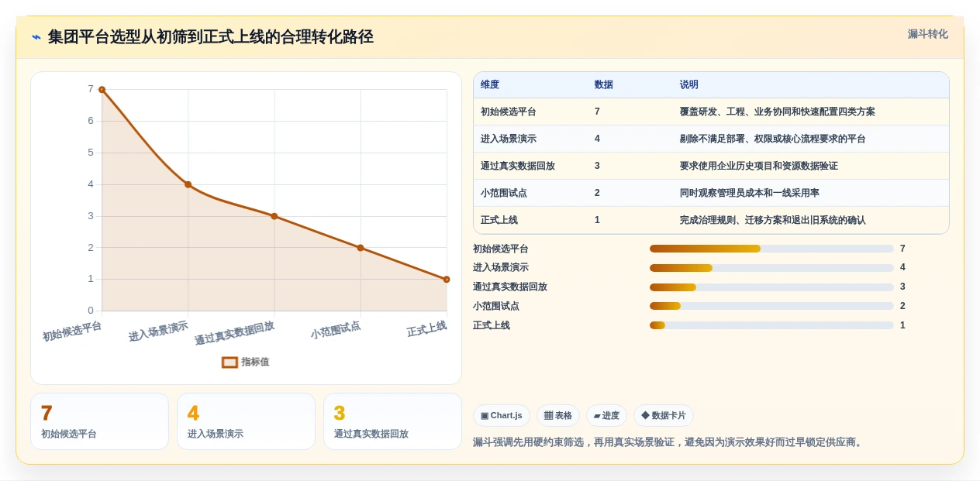Click the description starting 同时观察管理员成本
The width and height of the screenshot is (980, 481).
coord(750,193)
